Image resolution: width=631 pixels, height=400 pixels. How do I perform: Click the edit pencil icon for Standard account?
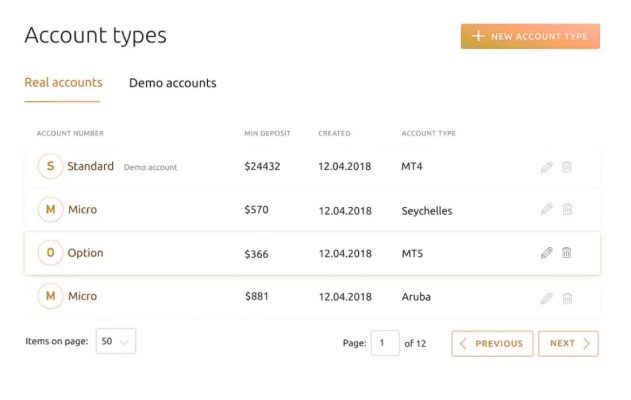click(546, 167)
